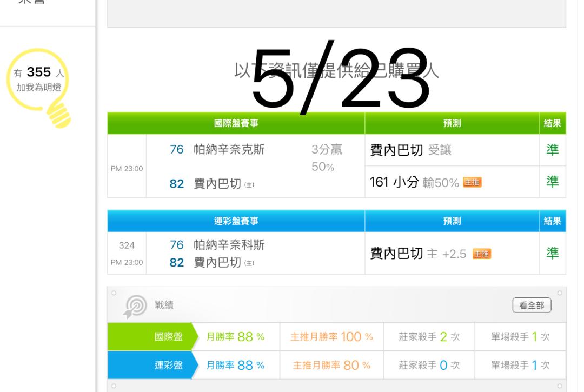This screenshot has height=392, width=584.
Task: Click the 費內巴切 主 +2.5 prediction
Action: click(418, 254)
